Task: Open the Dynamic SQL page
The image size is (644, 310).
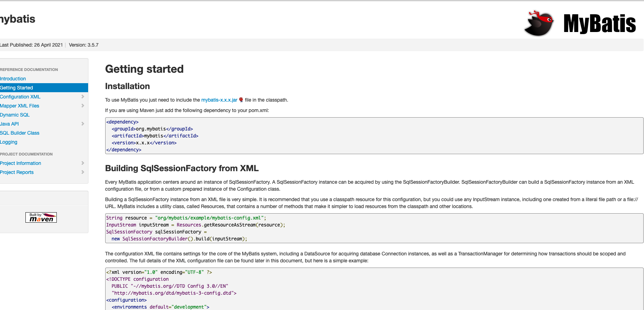Action: pos(15,115)
